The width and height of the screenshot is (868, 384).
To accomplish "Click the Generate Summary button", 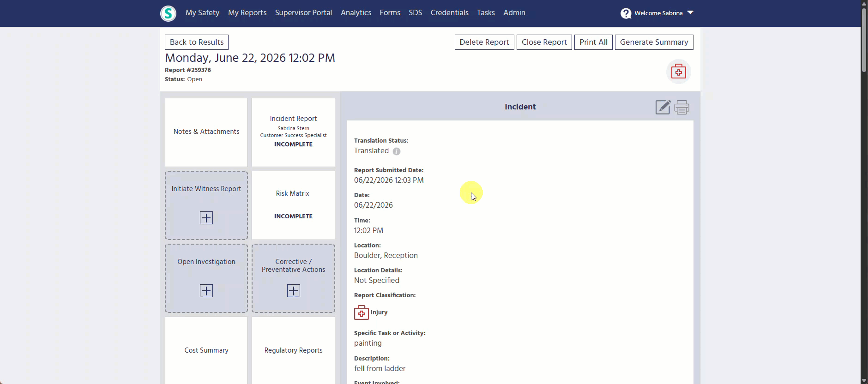I will click(x=654, y=42).
